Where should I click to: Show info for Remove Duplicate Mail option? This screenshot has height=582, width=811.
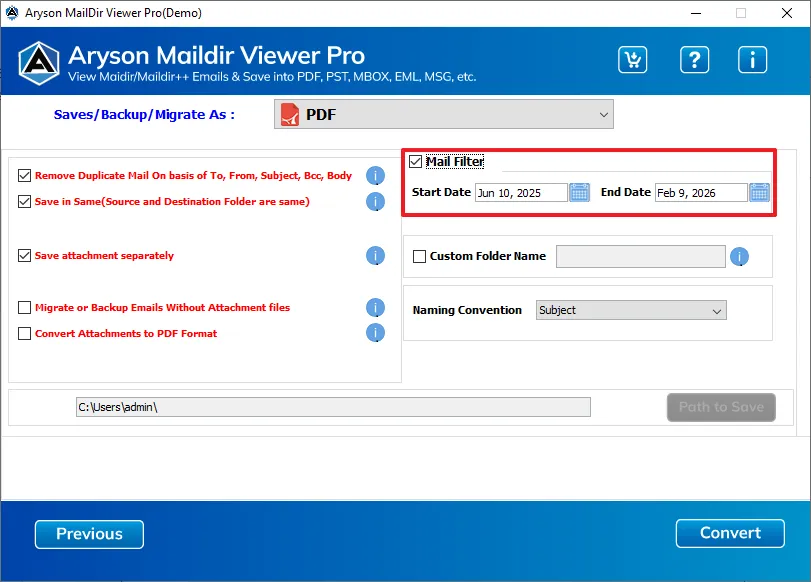[376, 175]
